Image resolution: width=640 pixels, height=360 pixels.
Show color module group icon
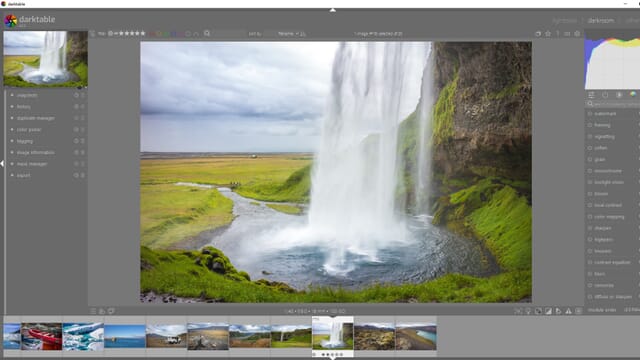633,95
